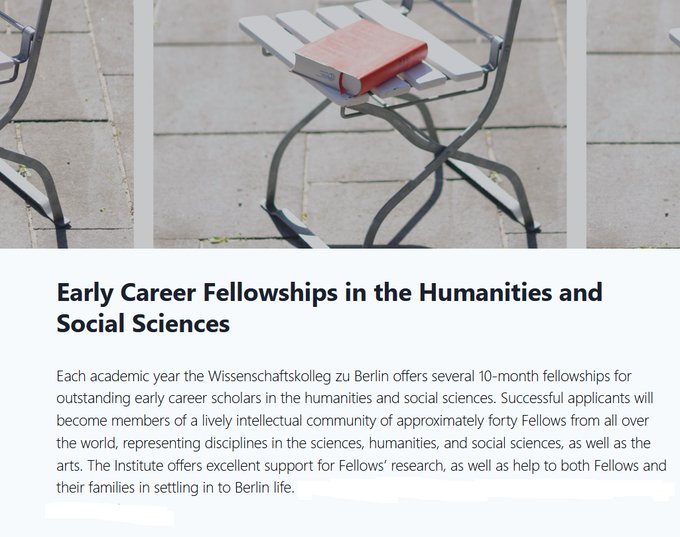
Task: Open the partial chair image at left edge
Action: coord(67,124)
